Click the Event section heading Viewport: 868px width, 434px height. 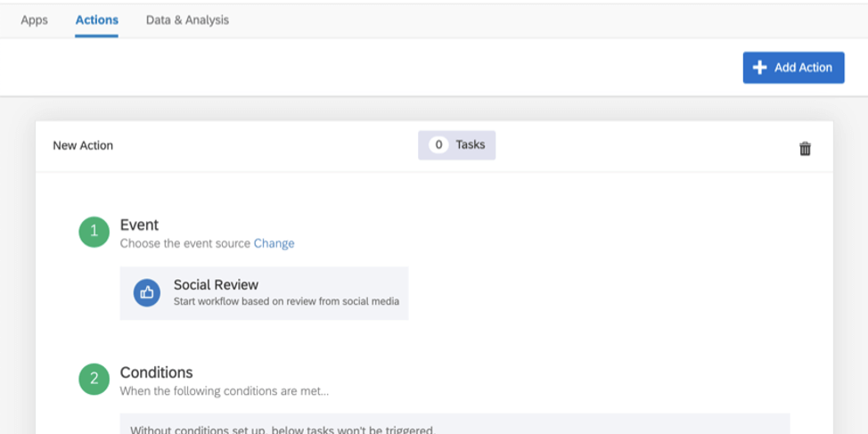(x=139, y=225)
